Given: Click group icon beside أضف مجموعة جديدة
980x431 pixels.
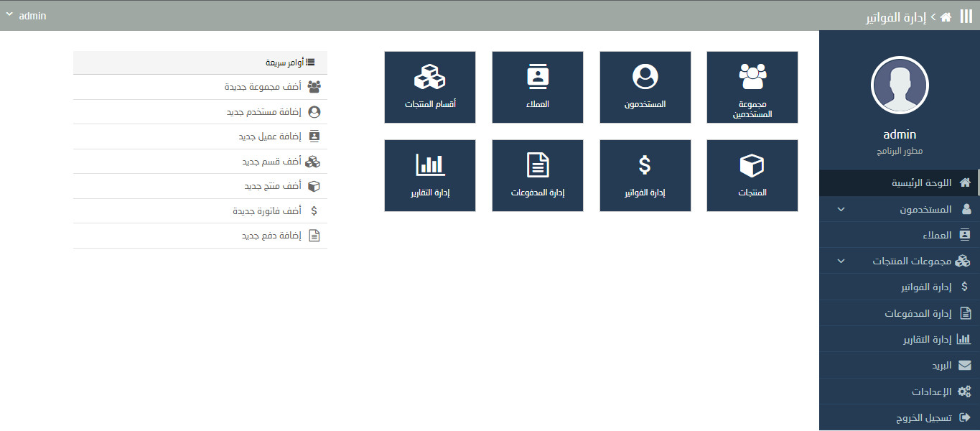Looking at the screenshot, I should [314, 87].
